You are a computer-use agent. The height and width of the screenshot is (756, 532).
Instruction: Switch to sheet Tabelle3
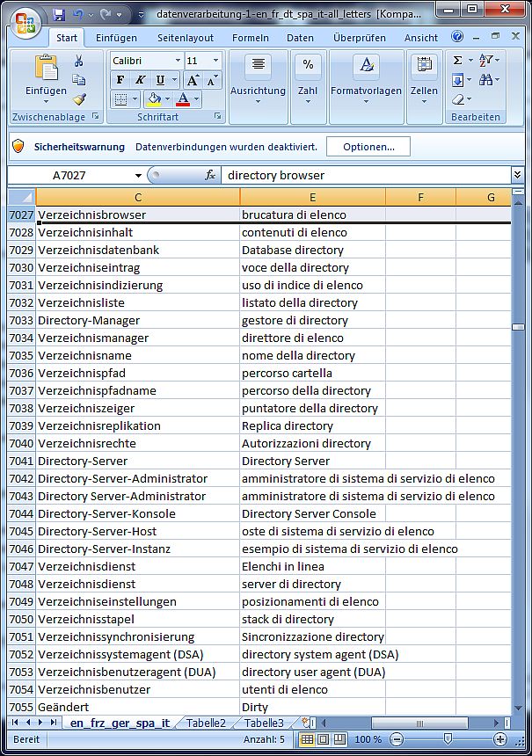264,723
